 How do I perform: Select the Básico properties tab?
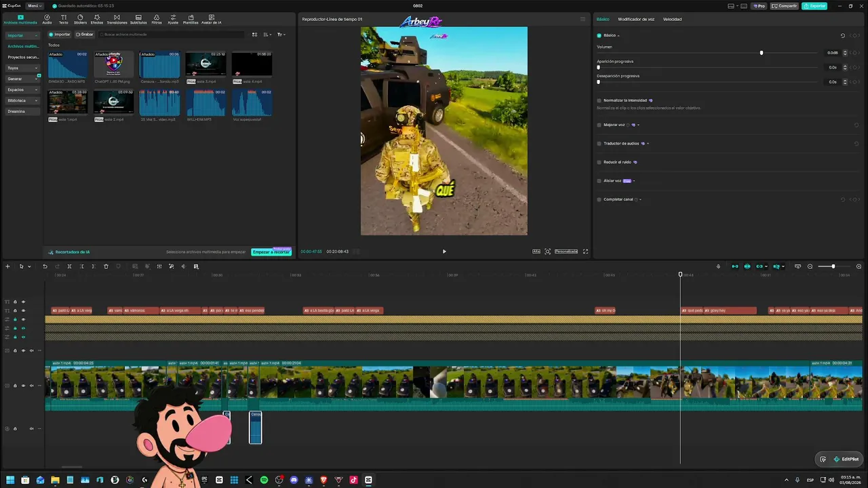603,19
